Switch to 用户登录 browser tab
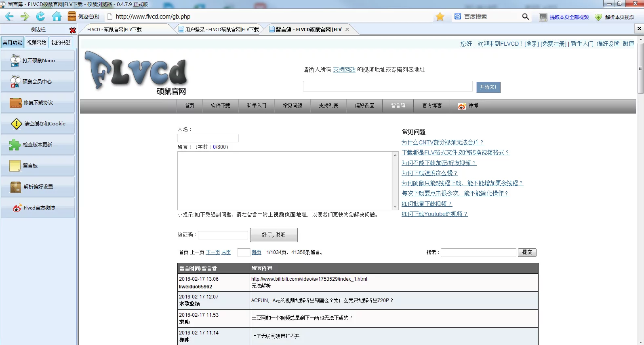The image size is (644, 345). 219,30
